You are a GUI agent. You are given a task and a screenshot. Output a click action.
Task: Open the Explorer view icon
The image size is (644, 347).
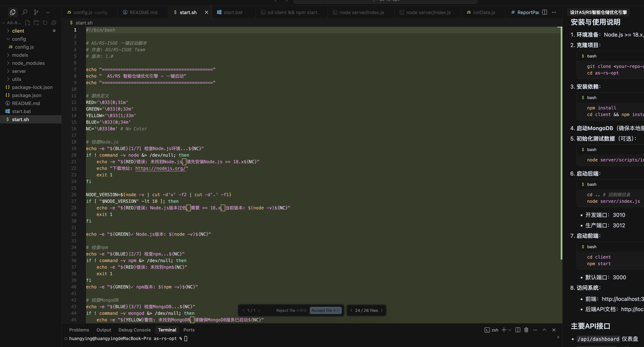pyautogui.click(x=12, y=12)
